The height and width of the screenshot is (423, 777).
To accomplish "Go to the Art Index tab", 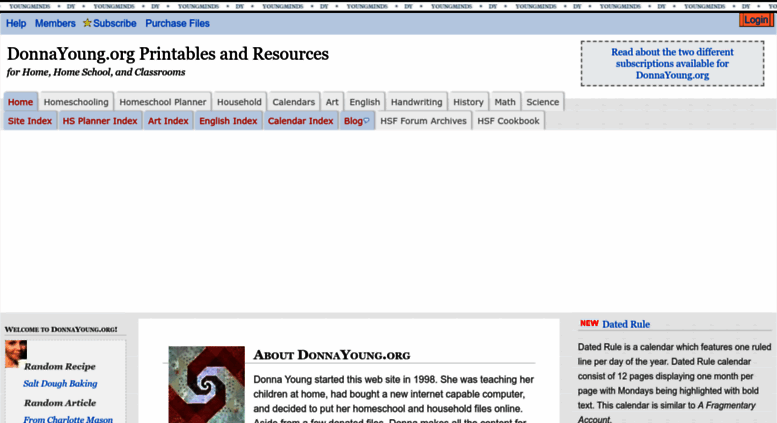I will 168,121.
